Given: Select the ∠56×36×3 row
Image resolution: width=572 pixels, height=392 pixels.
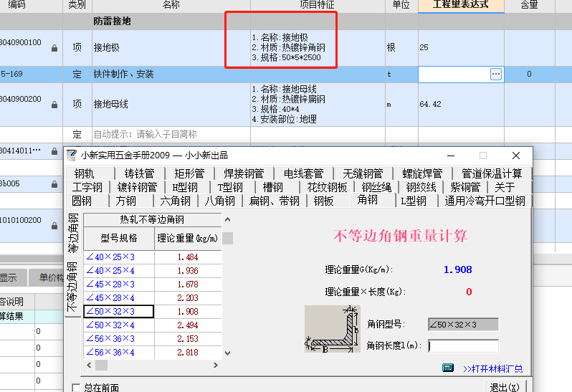Looking at the screenshot, I should 153,339.
